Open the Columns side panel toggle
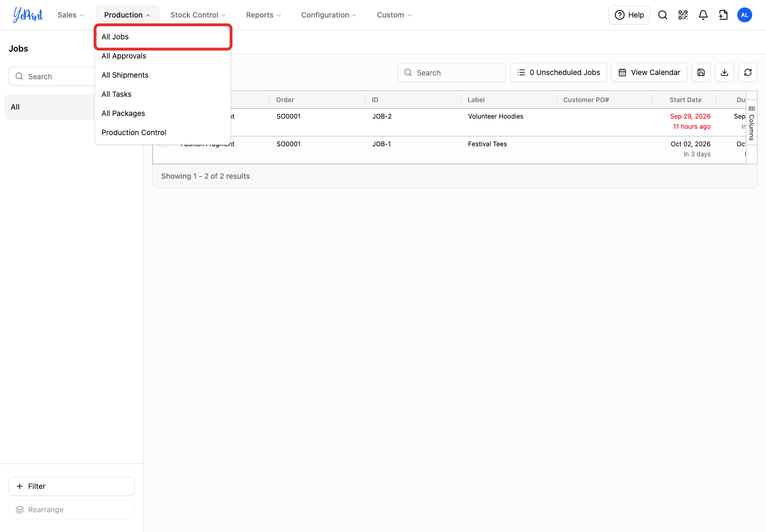 752,123
